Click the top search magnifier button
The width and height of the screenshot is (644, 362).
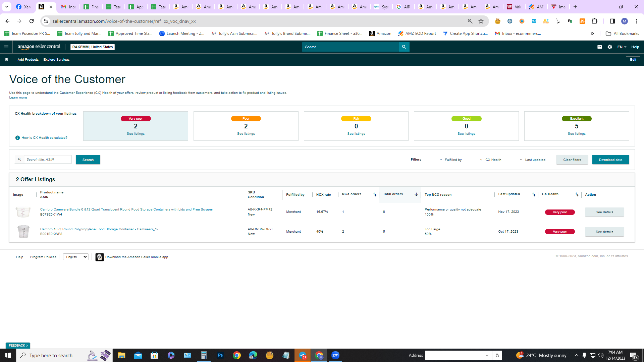click(x=404, y=47)
